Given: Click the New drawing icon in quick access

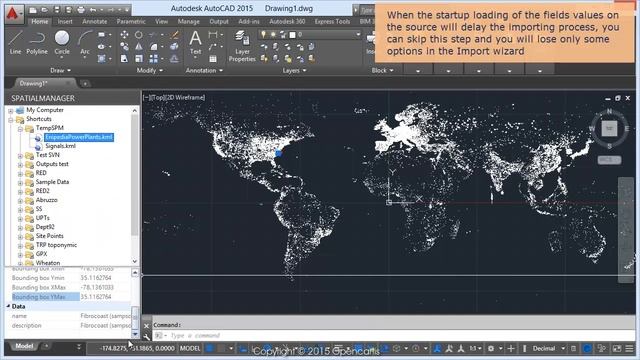Looking at the screenshot, I should (x=33, y=9).
